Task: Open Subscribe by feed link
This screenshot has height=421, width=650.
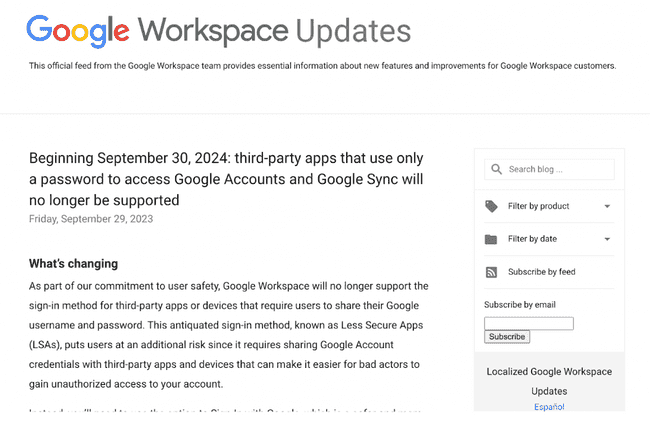Action: click(541, 272)
